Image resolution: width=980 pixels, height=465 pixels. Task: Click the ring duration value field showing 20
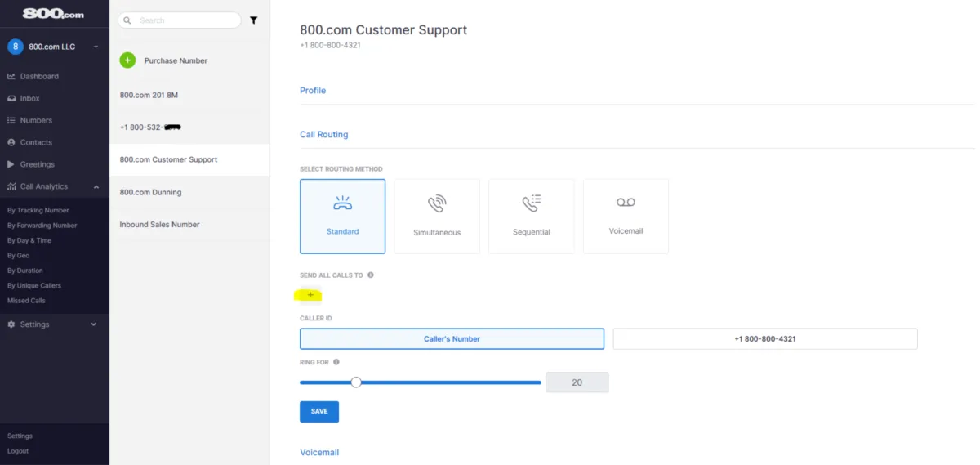577,382
